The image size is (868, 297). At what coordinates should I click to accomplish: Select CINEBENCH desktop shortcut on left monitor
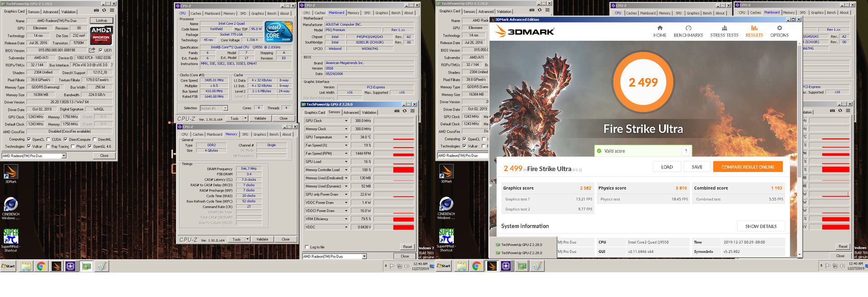click(11, 209)
